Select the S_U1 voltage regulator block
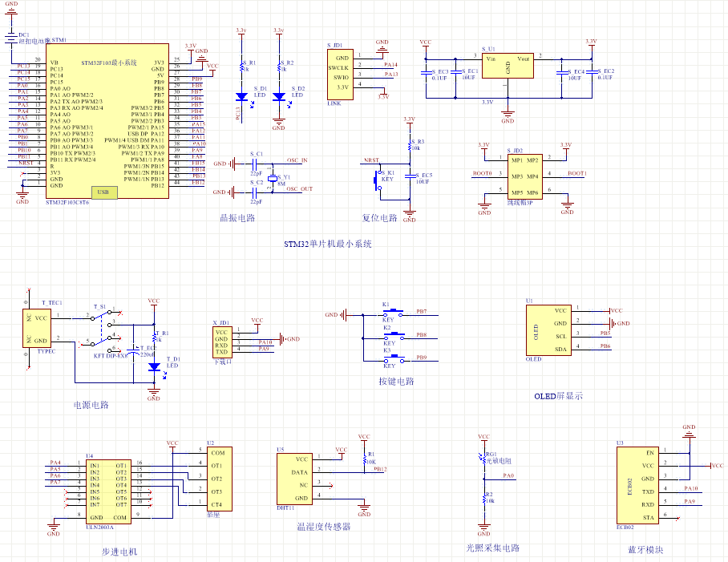Viewport: 728px width, 562px height. click(506, 71)
